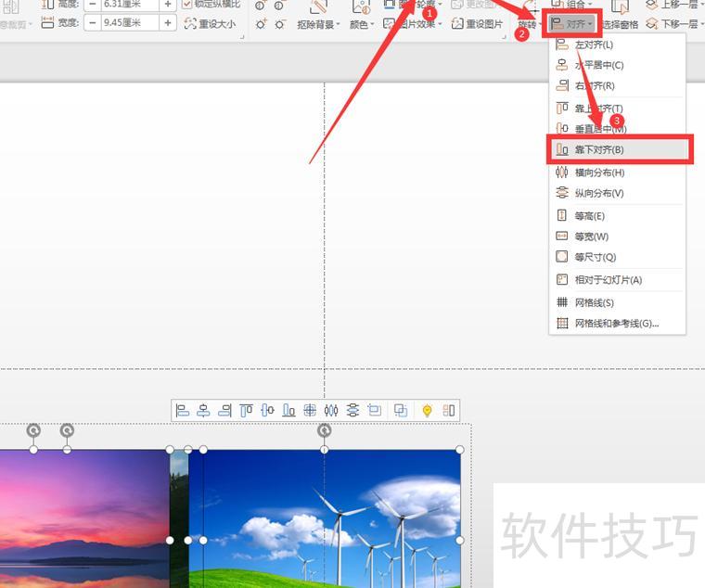705x588 pixels.
Task: Click rotate handle above the windmill picture
Action: pyautogui.click(x=324, y=430)
